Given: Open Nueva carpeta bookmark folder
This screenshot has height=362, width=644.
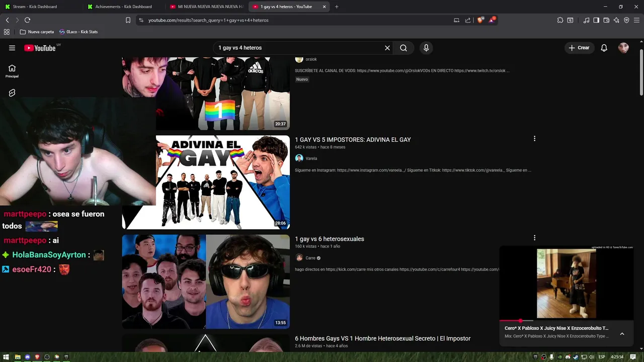Looking at the screenshot, I should 37,32.
